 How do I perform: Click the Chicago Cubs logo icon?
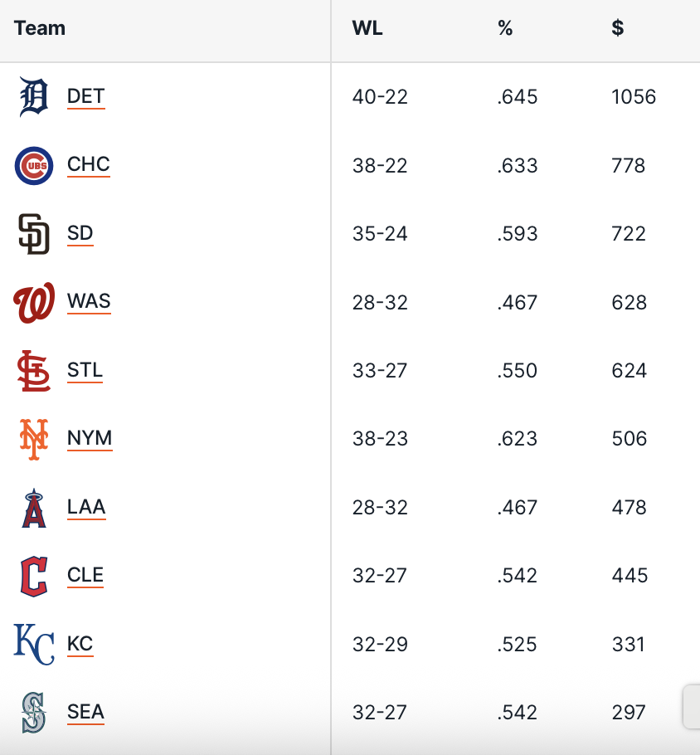(34, 165)
